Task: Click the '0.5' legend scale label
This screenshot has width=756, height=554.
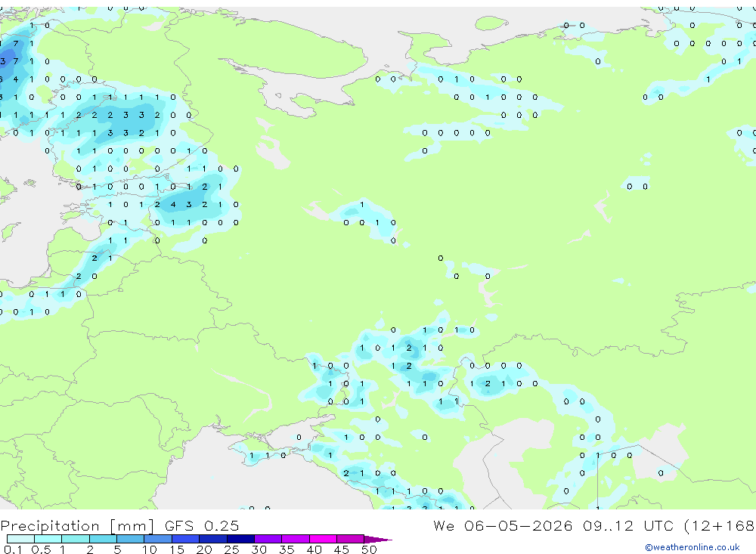Action: coord(41,549)
